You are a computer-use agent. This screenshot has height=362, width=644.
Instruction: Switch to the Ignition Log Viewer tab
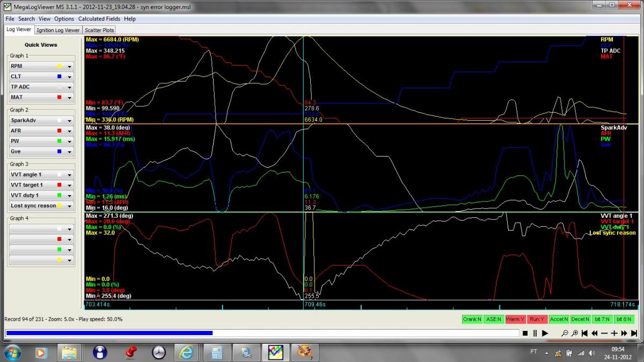tap(58, 30)
